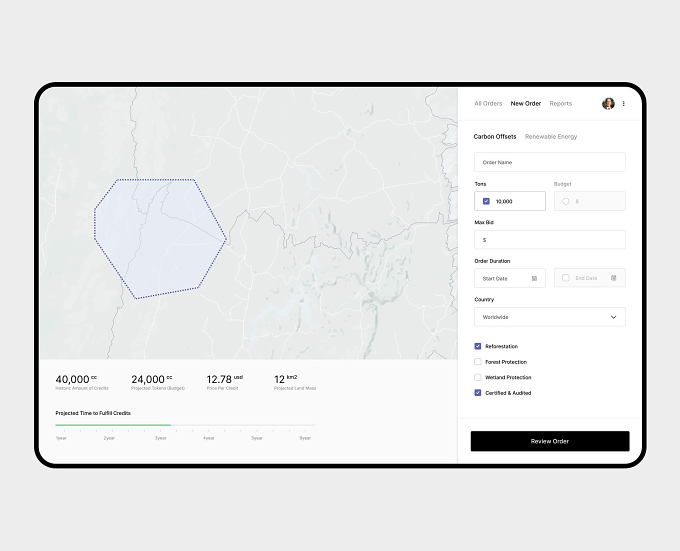Switch to the Reports tab
Screen dimensions: 680x551
pyautogui.click(x=561, y=104)
